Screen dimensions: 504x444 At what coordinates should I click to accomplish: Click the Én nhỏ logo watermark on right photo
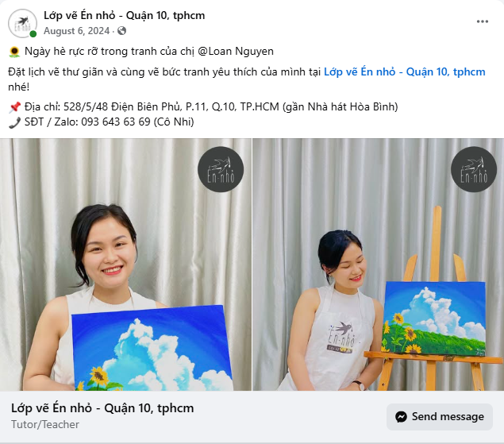point(474,169)
